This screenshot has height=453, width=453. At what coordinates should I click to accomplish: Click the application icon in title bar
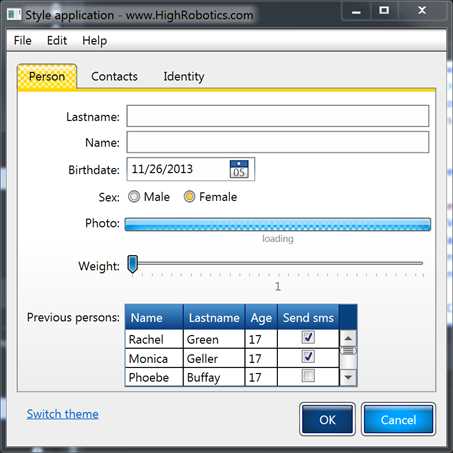coord(14,15)
